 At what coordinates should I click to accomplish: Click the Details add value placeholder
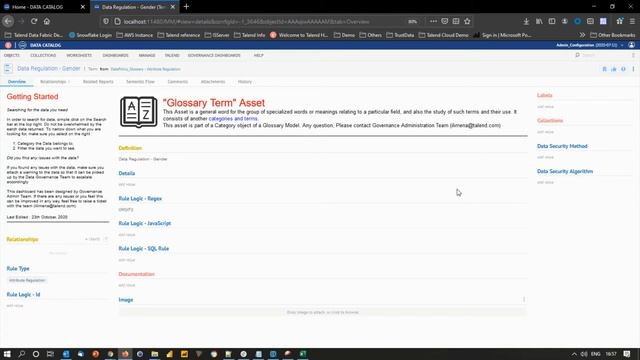pos(127,184)
